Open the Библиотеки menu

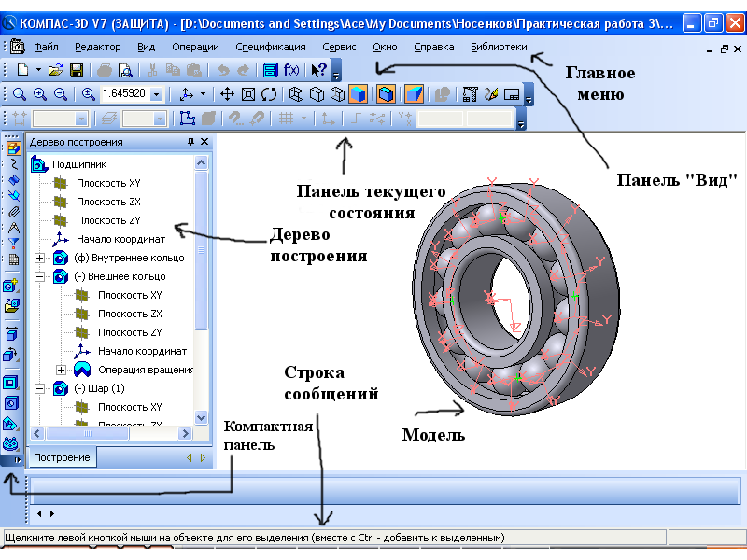tap(499, 47)
